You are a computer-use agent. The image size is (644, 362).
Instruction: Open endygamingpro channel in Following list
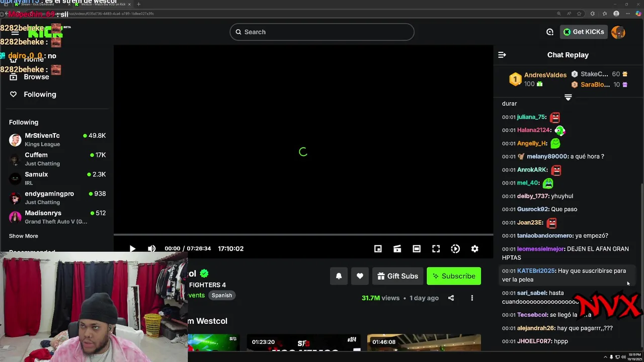coord(57,198)
